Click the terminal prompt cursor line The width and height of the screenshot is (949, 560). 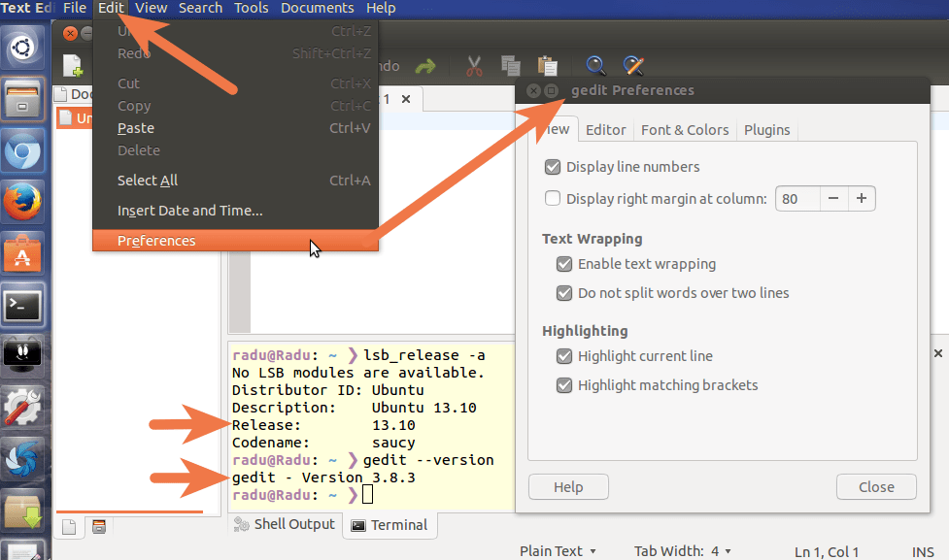tap(303, 495)
